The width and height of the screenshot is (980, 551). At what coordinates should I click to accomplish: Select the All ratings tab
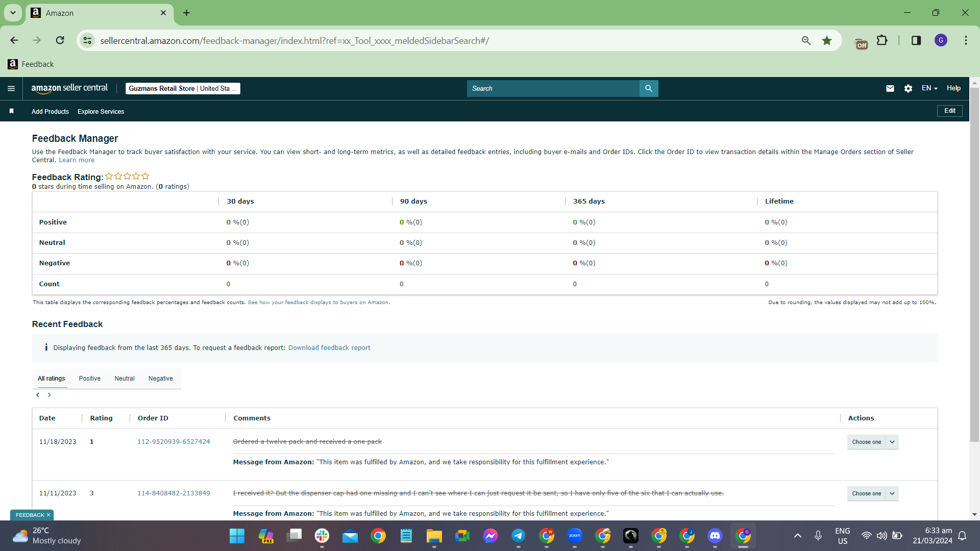coord(52,379)
